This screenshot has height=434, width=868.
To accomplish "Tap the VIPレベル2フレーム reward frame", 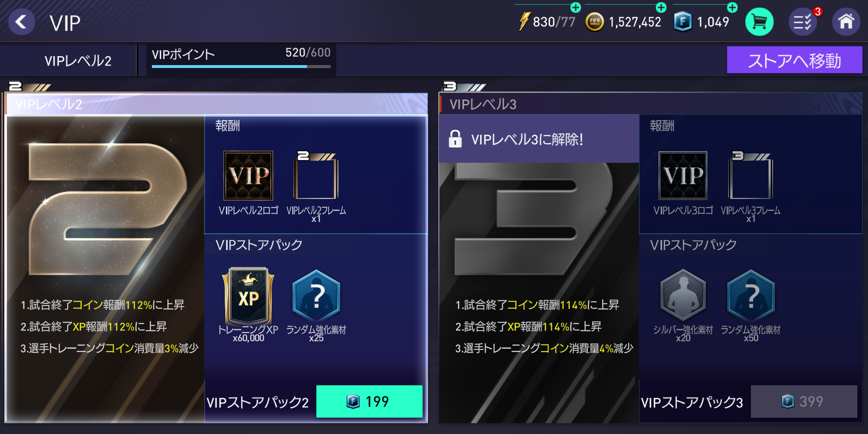I will pyautogui.click(x=316, y=176).
